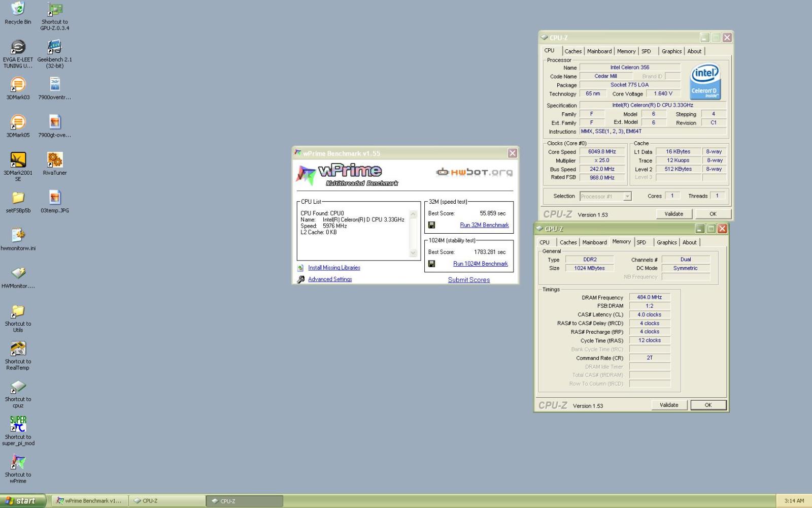Launch the Shortcut to wPrime icon
This screenshot has width=812, height=508.
click(18, 462)
